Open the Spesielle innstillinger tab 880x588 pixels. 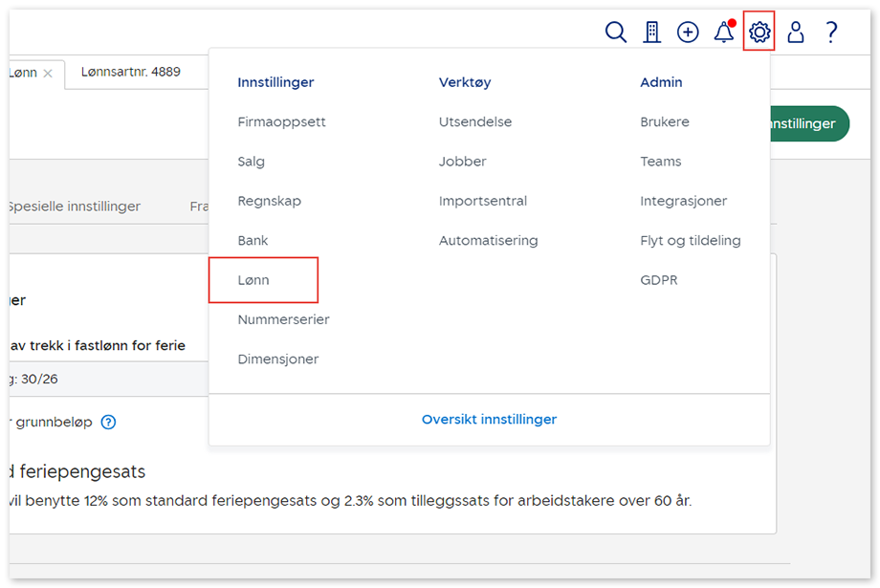click(73, 207)
